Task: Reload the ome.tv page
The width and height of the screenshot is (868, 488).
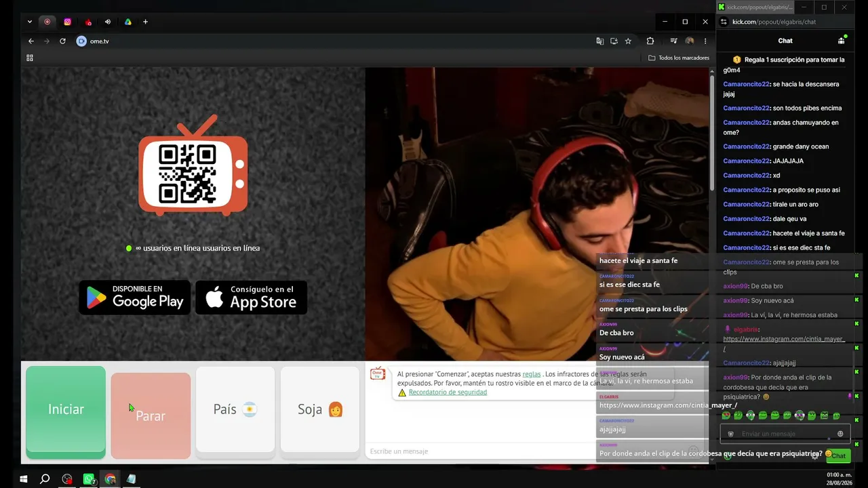Action: point(62,41)
